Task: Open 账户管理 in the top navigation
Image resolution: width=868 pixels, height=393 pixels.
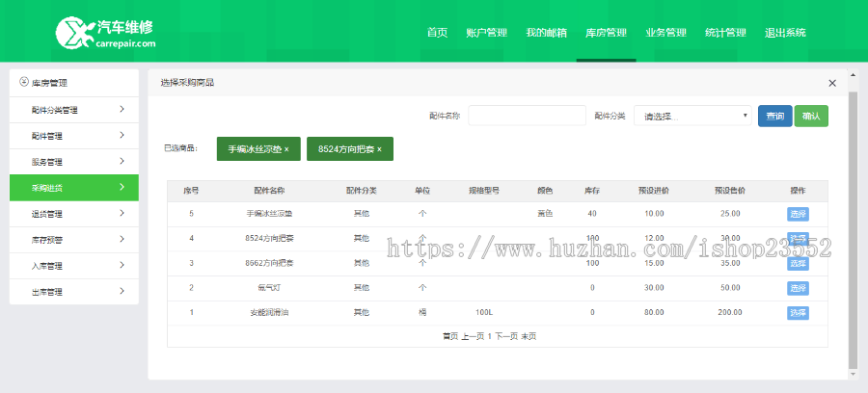Action: [487, 33]
